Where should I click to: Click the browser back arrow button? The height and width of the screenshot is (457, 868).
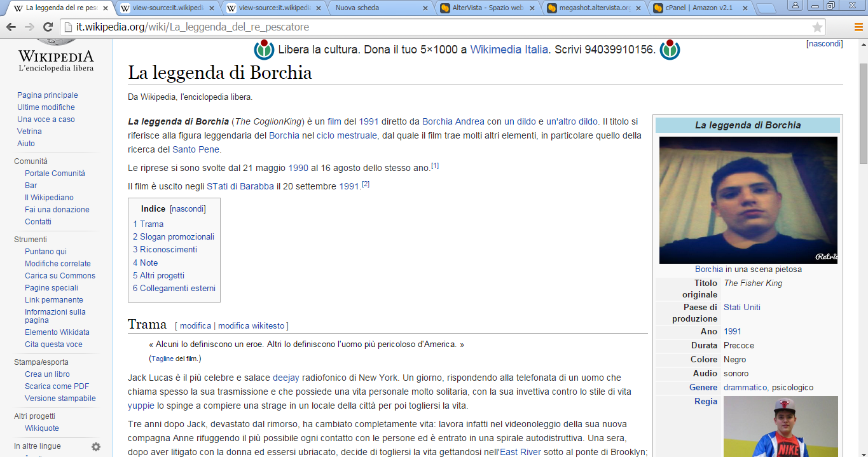pyautogui.click(x=10, y=27)
